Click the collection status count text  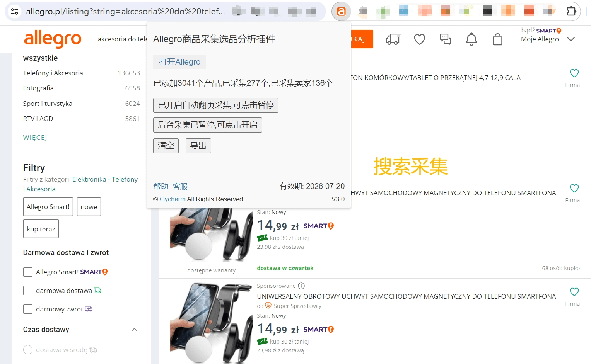[x=243, y=83]
